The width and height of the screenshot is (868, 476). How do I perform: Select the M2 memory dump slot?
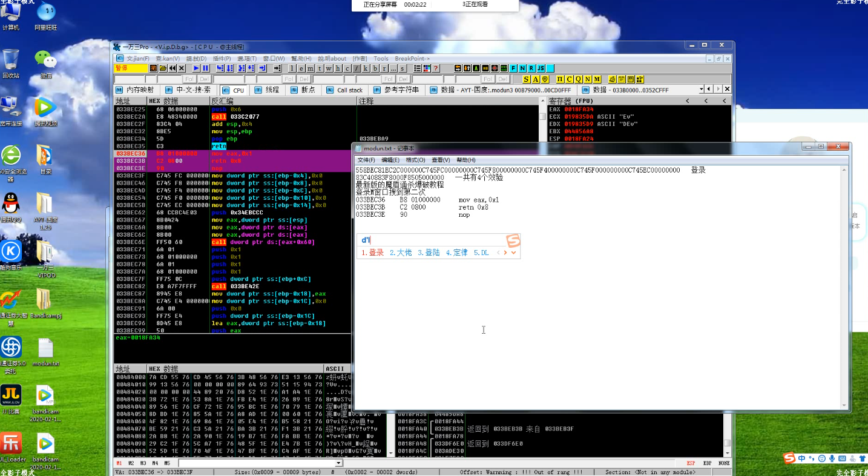[131, 463]
